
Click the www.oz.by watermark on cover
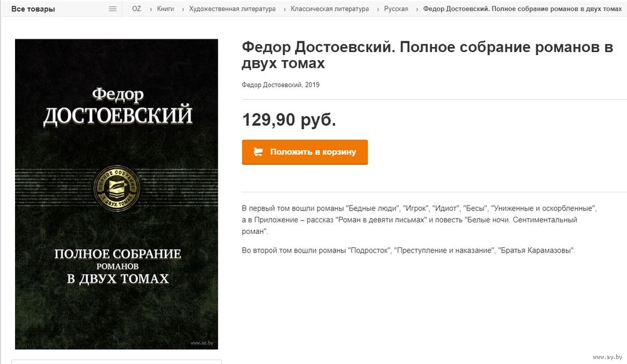click(x=201, y=343)
